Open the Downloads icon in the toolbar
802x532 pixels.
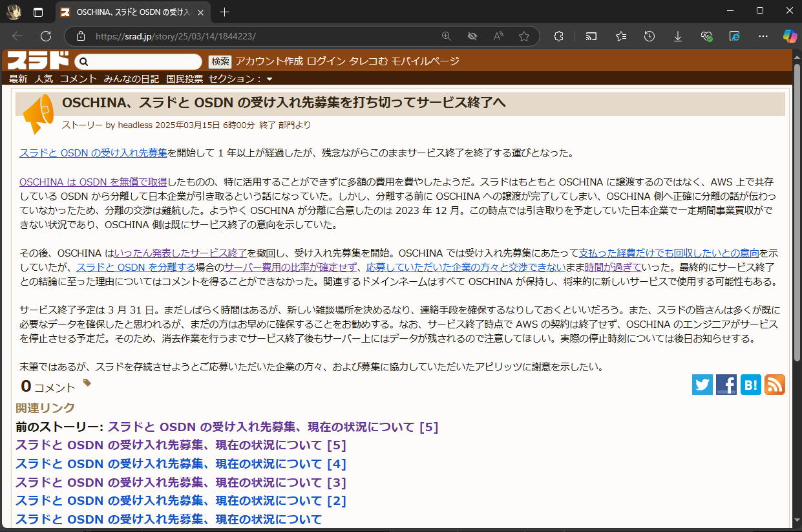coord(677,36)
